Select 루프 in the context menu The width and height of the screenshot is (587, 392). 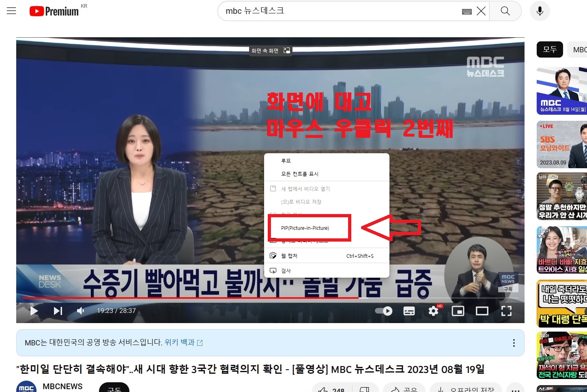click(x=327, y=161)
